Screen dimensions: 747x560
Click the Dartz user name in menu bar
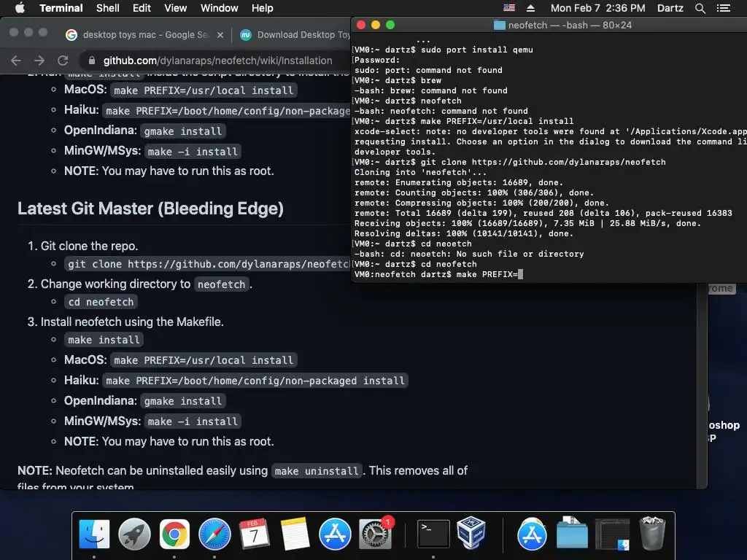670,8
